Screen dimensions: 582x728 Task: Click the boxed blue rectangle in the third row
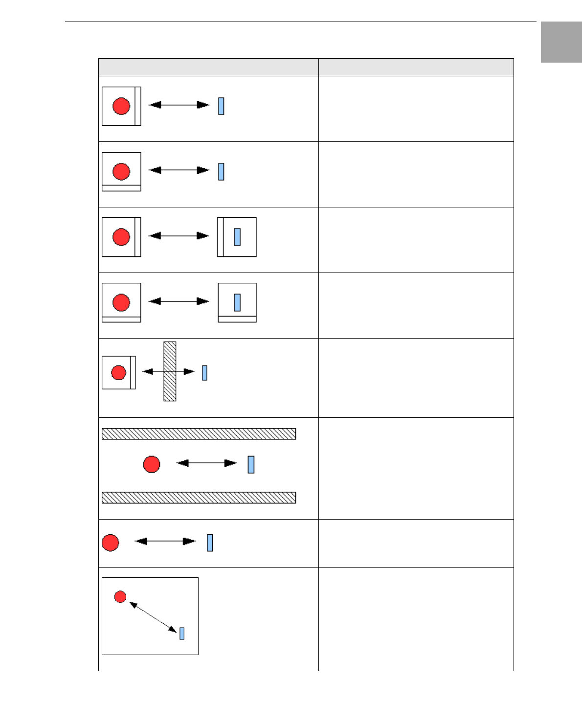click(237, 237)
